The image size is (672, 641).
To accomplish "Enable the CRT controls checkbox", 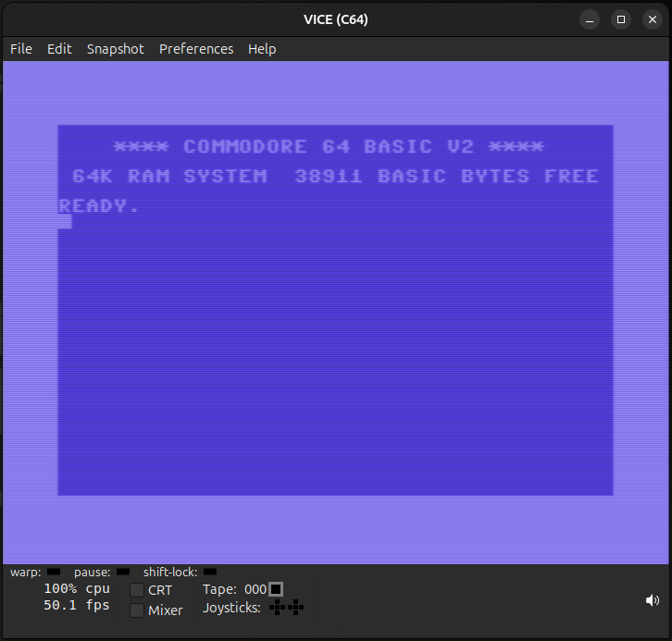I will pyautogui.click(x=137, y=590).
